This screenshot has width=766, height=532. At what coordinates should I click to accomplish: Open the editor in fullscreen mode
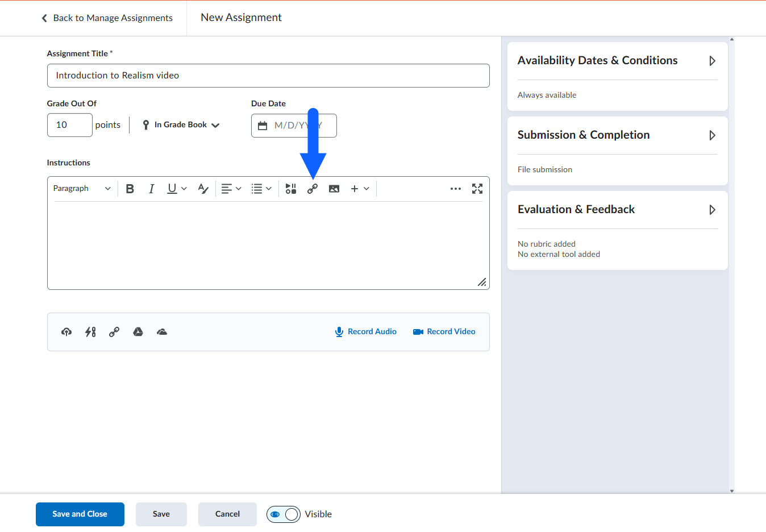477,189
